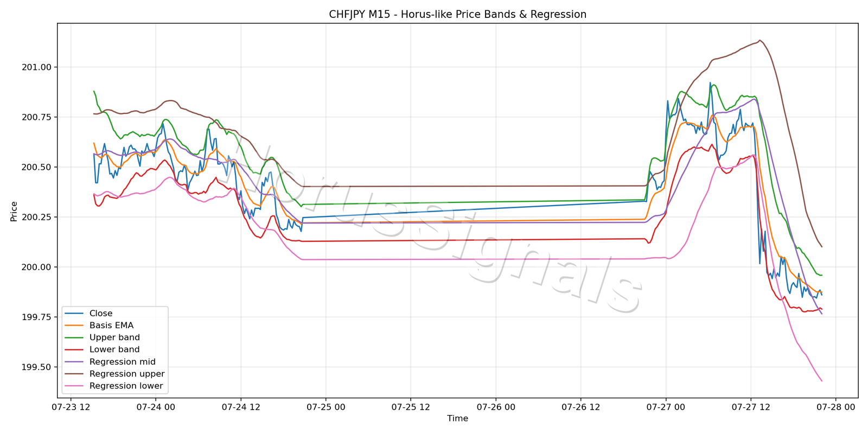Click the Regression lower legend label

(x=126, y=386)
